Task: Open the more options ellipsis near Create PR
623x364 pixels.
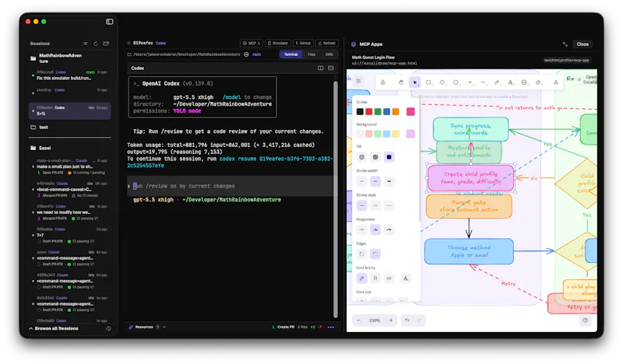Action: coord(330,327)
